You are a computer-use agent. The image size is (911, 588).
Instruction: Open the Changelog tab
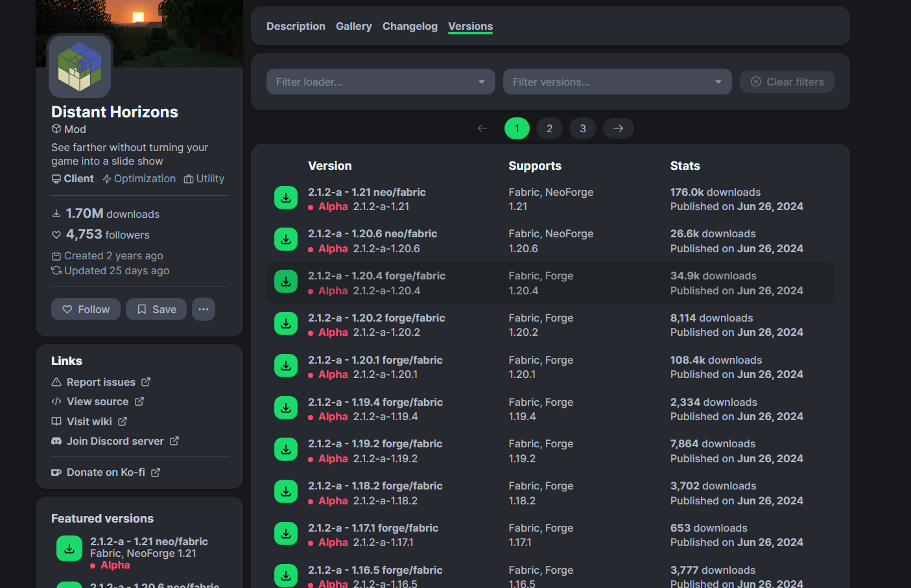[x=410, y=26]
